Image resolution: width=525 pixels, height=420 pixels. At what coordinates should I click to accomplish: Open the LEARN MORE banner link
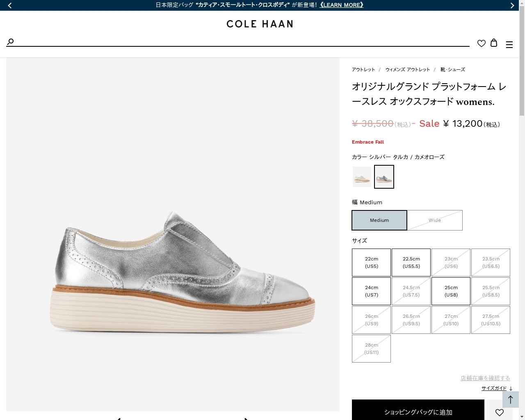pos(342,5)
